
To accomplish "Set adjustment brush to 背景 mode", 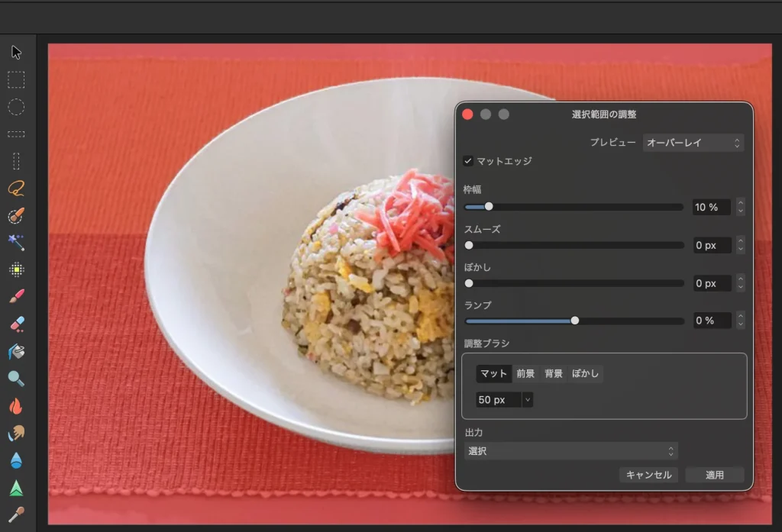I will tap(554, 373).
